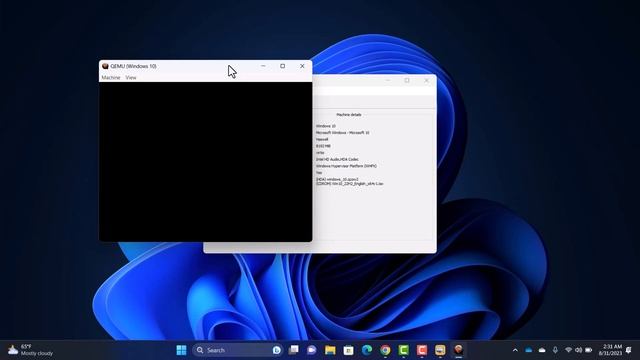Open the clock and date flyout
This screenshot has height=360, width=640.
click(x=610, y=350)
